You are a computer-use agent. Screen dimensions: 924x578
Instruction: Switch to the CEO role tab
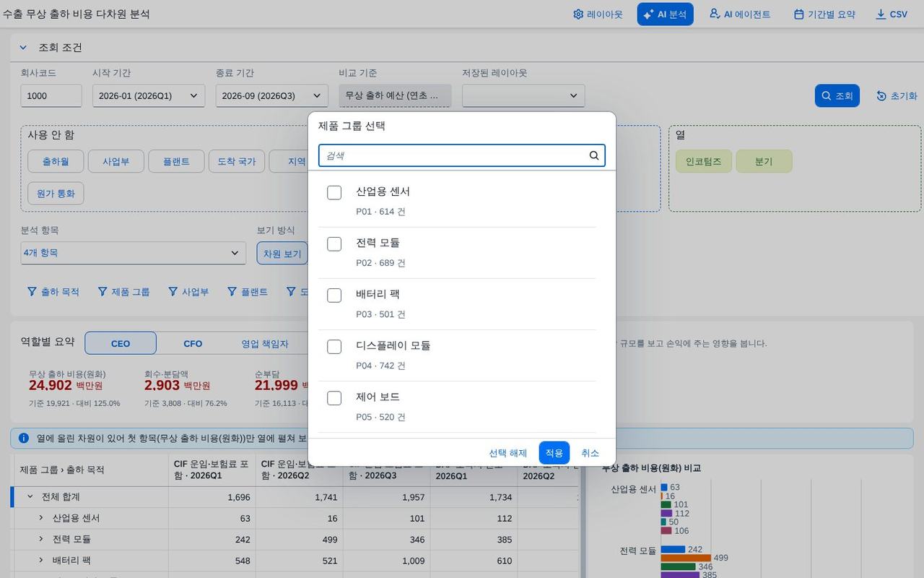[x=121, y=343]
